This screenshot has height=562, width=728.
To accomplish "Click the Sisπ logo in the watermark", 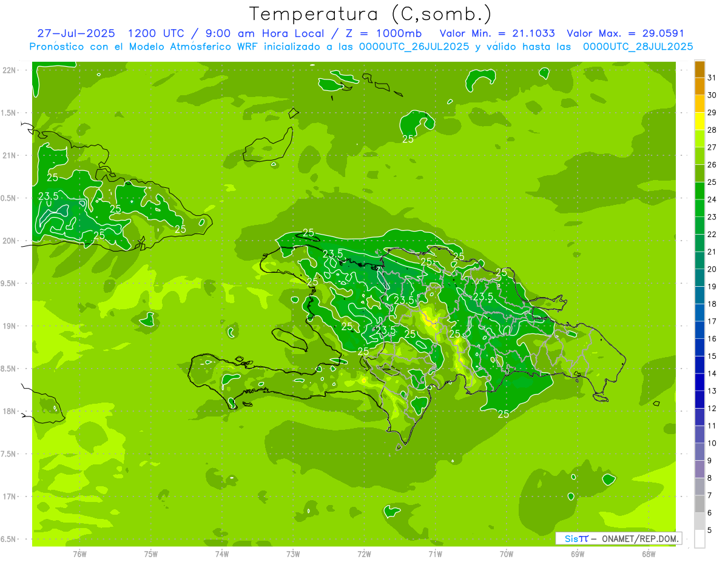I will point(576,538).
